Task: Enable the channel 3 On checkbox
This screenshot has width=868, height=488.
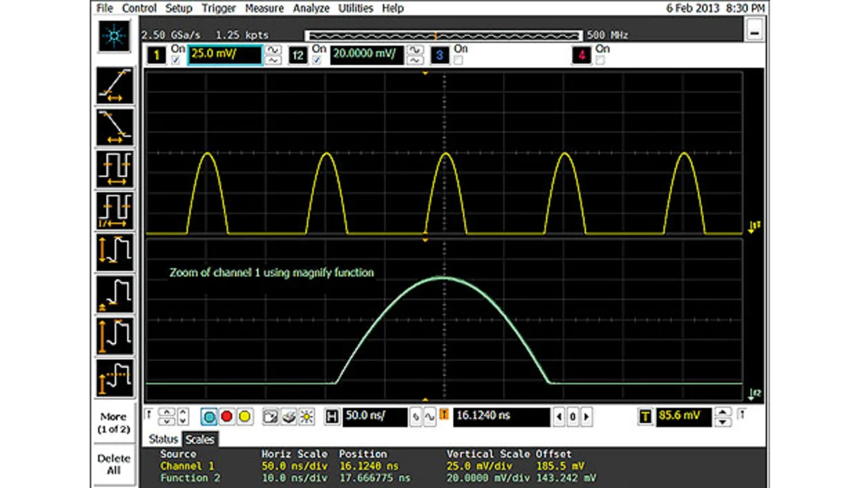Action: pos(458,60)
